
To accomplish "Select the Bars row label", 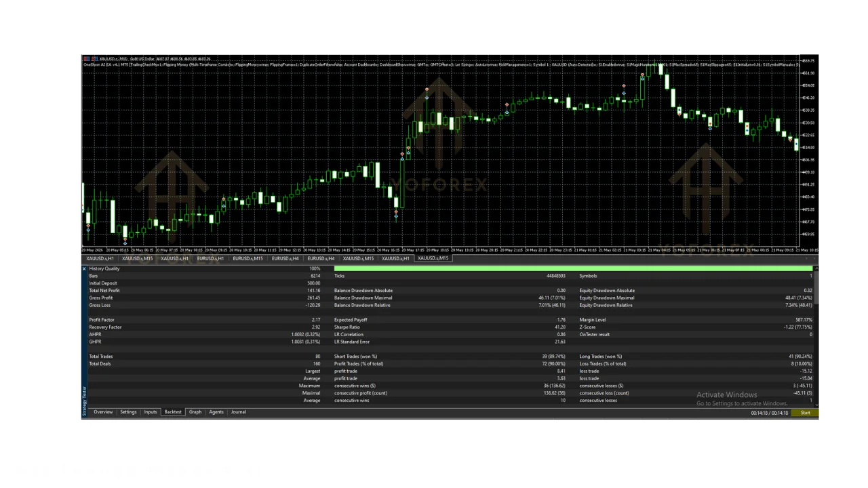I will point(94,276).
